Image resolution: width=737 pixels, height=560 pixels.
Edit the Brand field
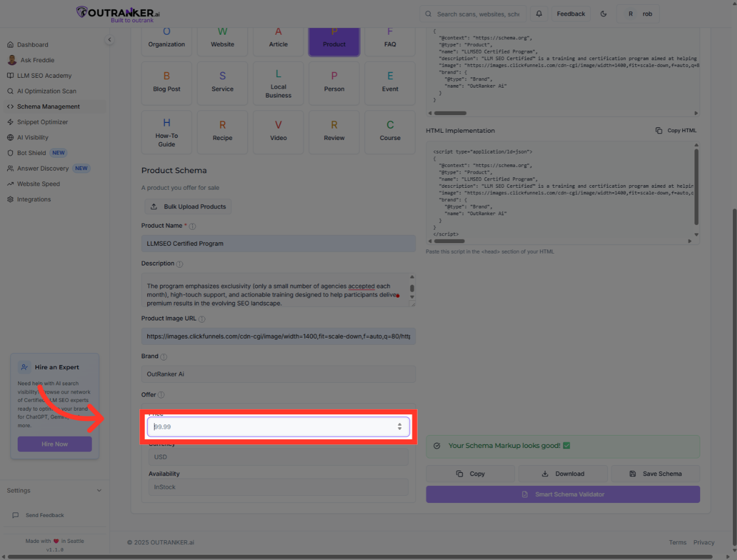[x=278, y=374]
